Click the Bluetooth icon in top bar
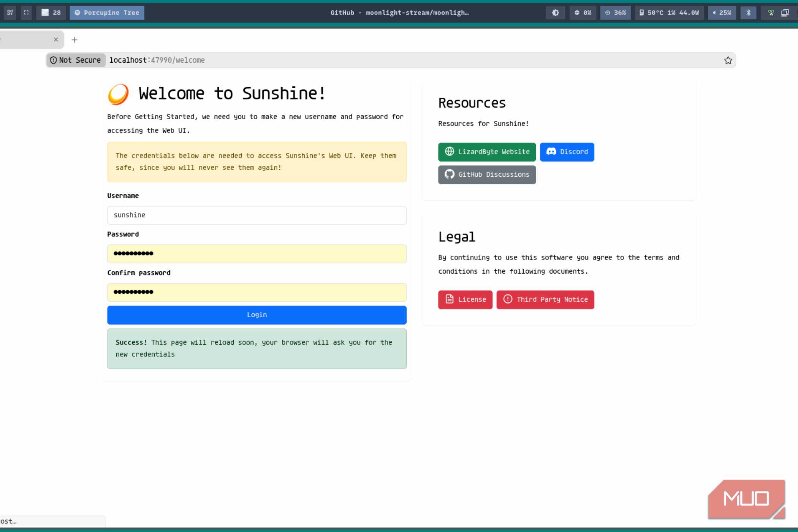The height and width of the screenshot is (532, 798). [x=748, y=13]
